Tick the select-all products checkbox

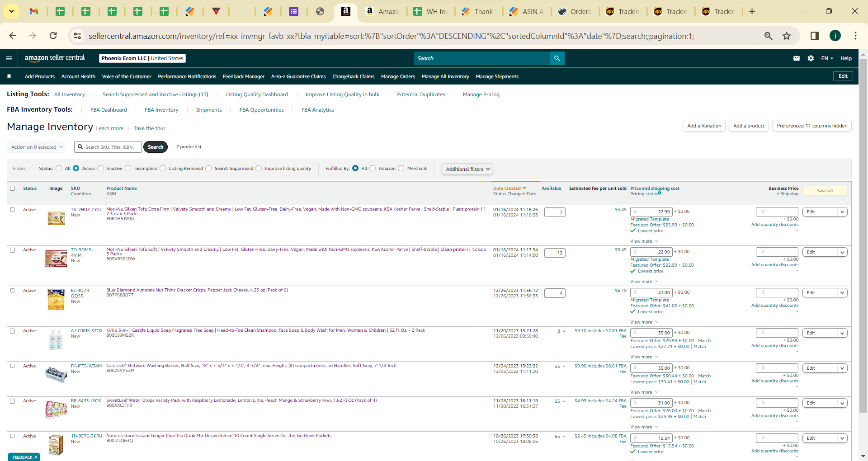pos(13,188)
